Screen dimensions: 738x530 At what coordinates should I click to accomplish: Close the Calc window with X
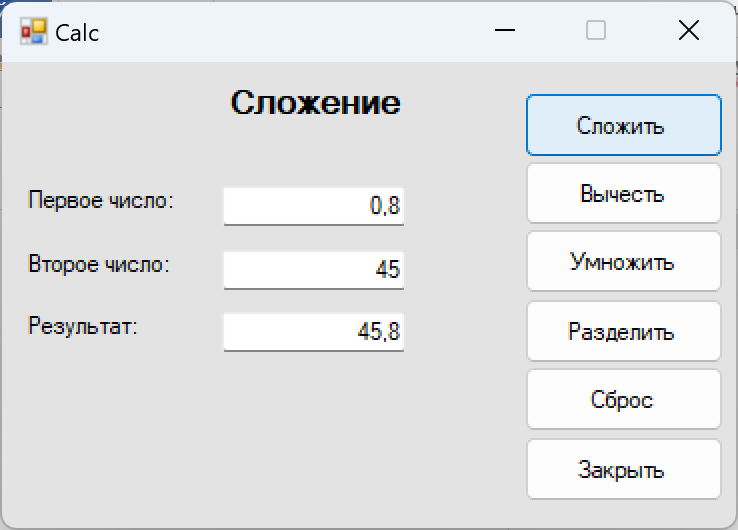689,31
